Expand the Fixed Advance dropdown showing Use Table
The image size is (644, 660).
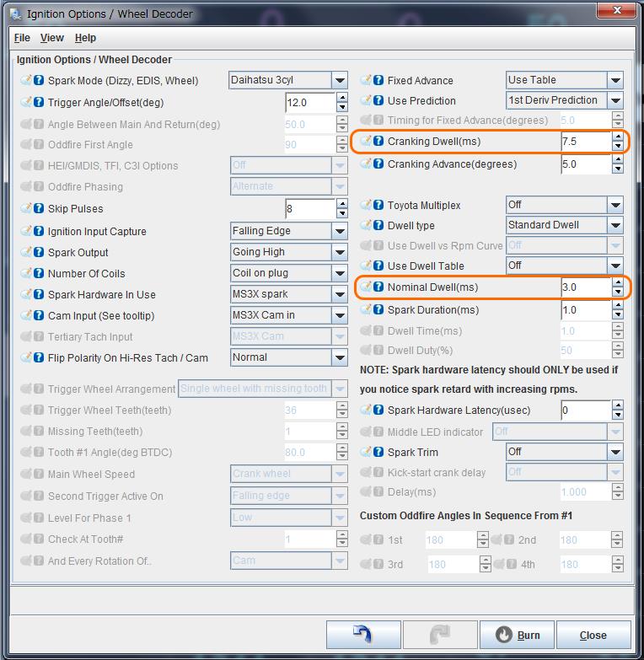[x=565, y=80]
